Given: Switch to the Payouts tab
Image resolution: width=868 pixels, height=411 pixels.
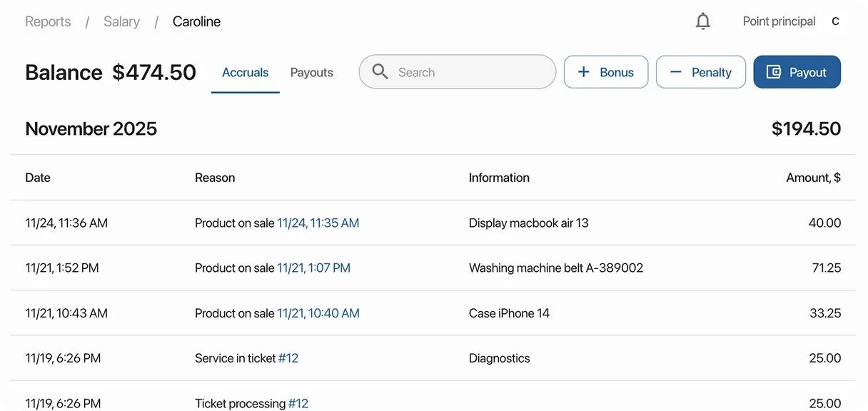Looking at the screenshot, I should [x=311, y=72].
